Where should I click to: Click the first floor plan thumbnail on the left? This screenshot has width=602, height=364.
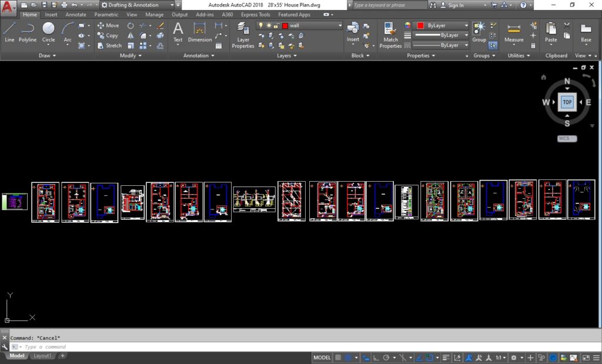tap(45, 202)
